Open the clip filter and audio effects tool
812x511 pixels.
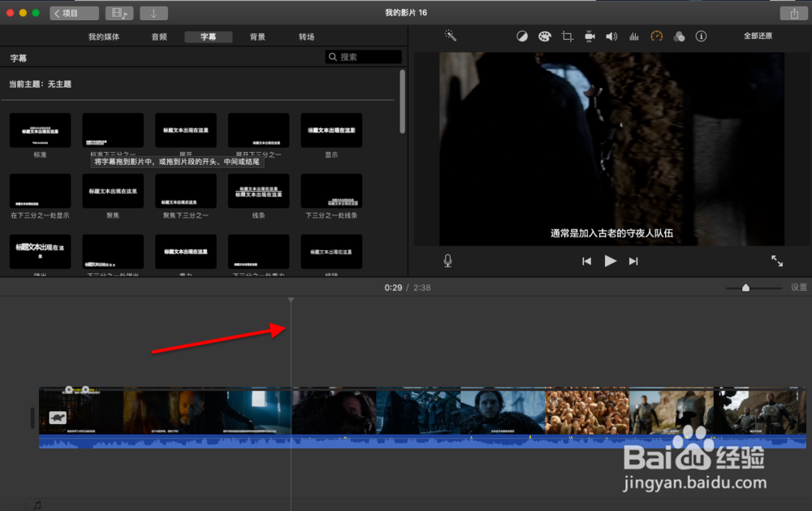[679, 37]
